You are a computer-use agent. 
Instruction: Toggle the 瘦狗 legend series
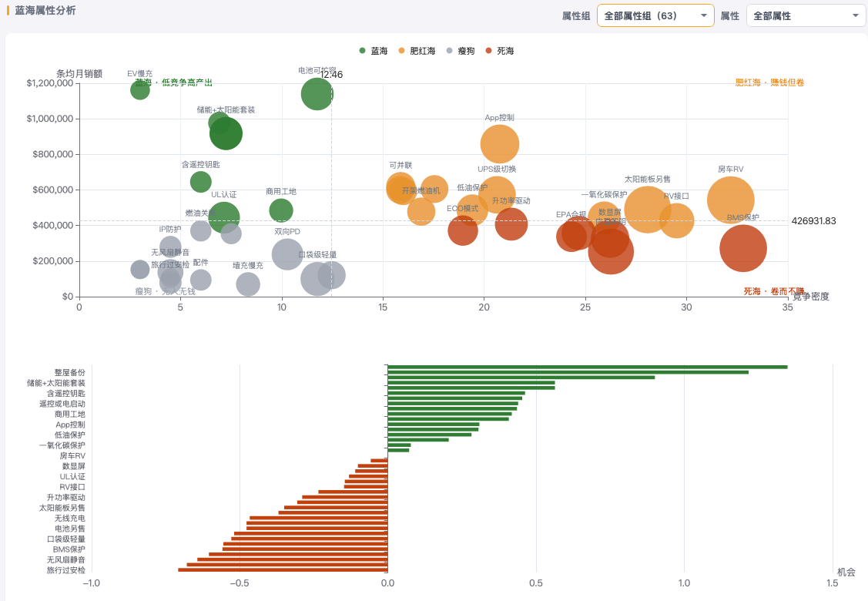pos(461,51)
